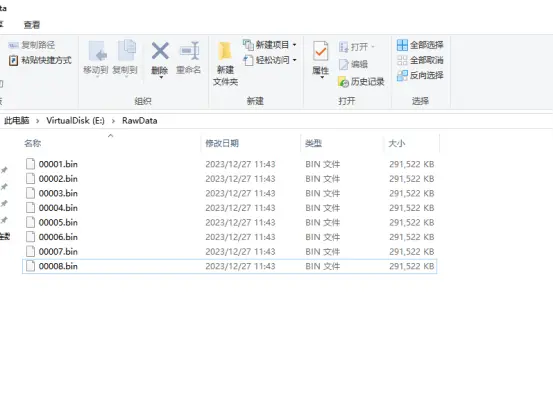Expand the New item dropdown arrow
Image resolution: width=554 pixels, height=400 pixels.
(x=294, y=45)
